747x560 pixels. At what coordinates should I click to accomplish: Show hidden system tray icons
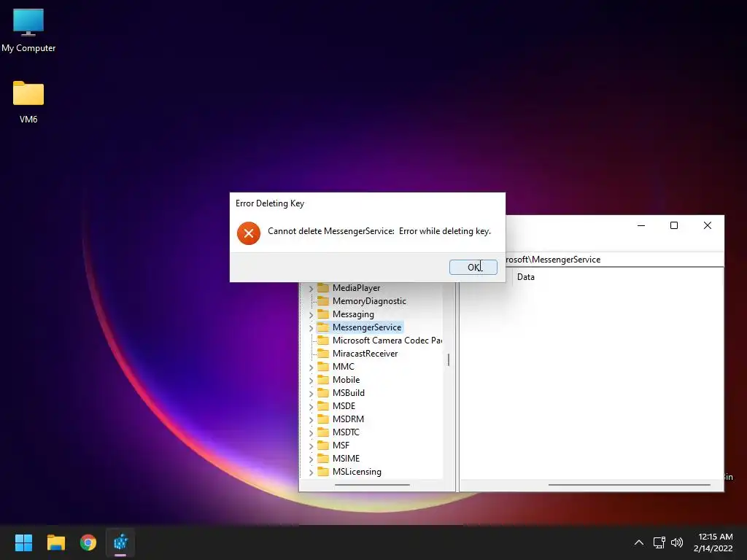click(x=639, y=542)
